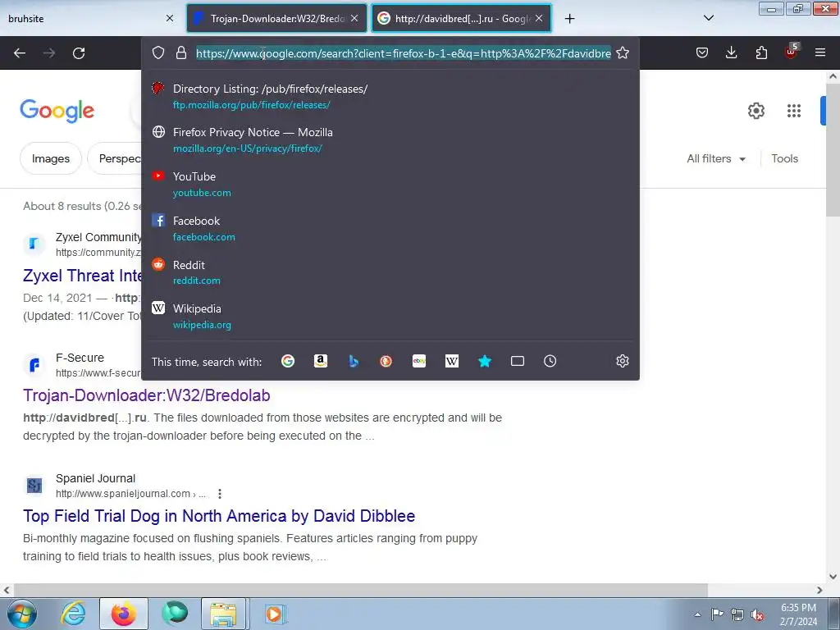Screen dimensions: 840x630
Task: Open the Downloads panel
Action: 731,52
